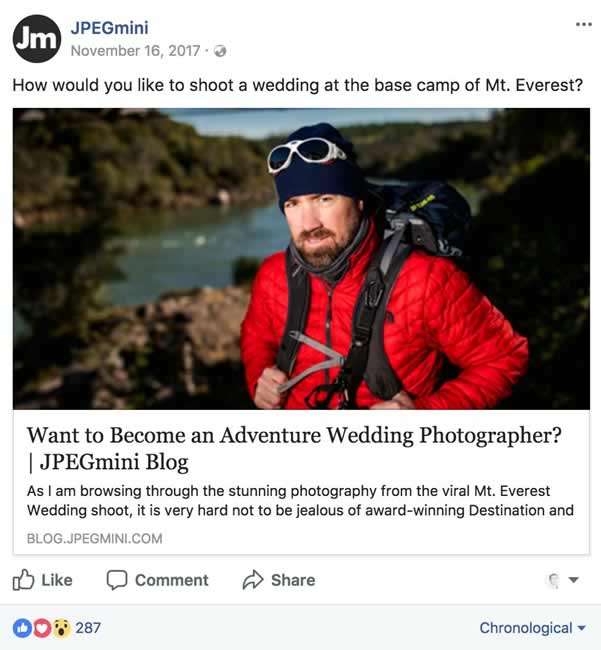Screen dimensions: 601x650
Task: Open the Chronological sort dropdown
Action: [x=532, y=628]
